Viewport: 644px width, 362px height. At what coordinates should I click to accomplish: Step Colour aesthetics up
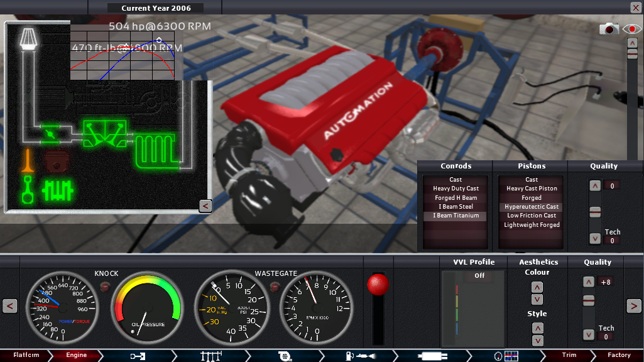pos(537,287)
